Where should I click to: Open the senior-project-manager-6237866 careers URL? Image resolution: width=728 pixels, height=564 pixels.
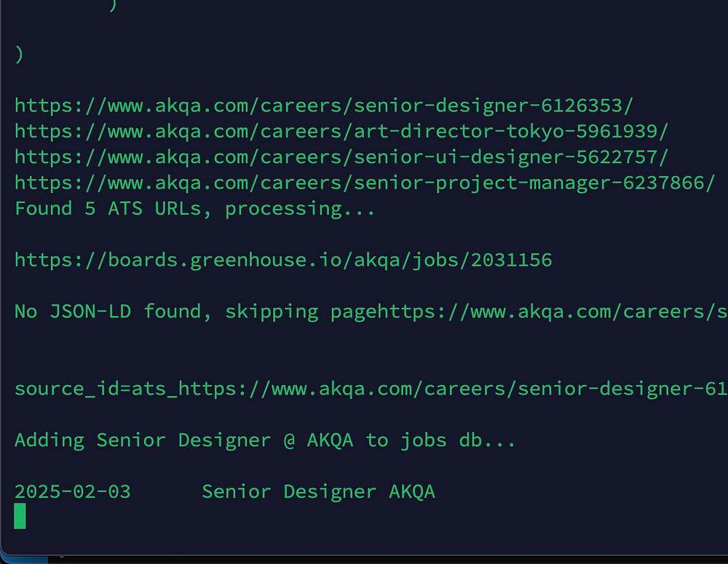pos(365,183)
